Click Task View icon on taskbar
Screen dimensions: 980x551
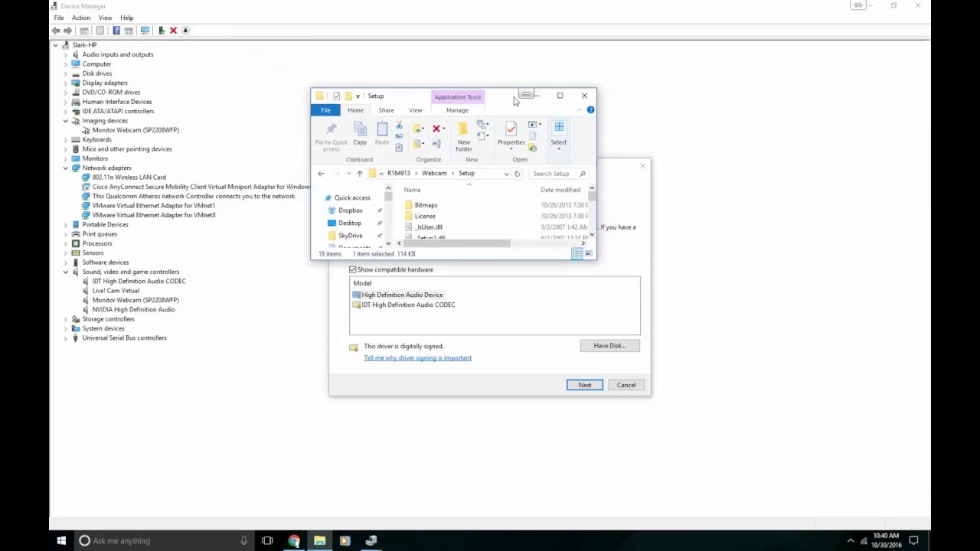(x=267, y=541)
